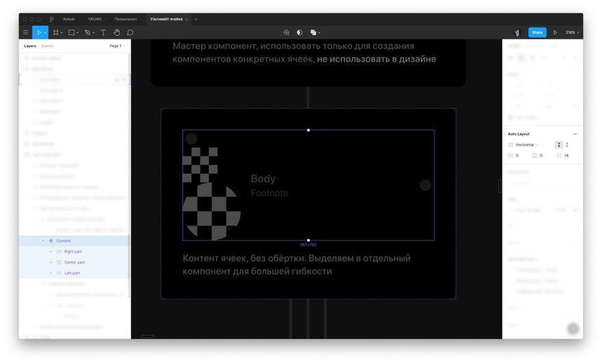
Task: Edit the vertical padding value 0
Action: [x=541, y=155]
